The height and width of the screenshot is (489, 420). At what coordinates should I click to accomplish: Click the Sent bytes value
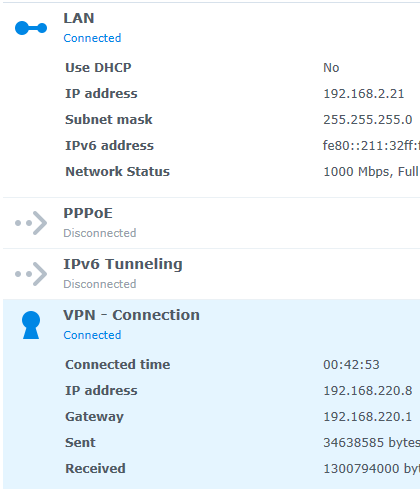[371, 443]
